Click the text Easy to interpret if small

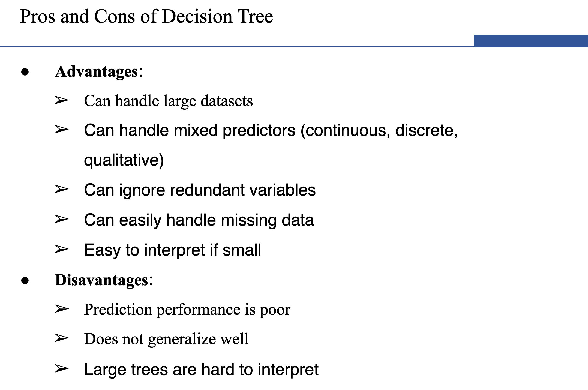click(x=173, y=250)
